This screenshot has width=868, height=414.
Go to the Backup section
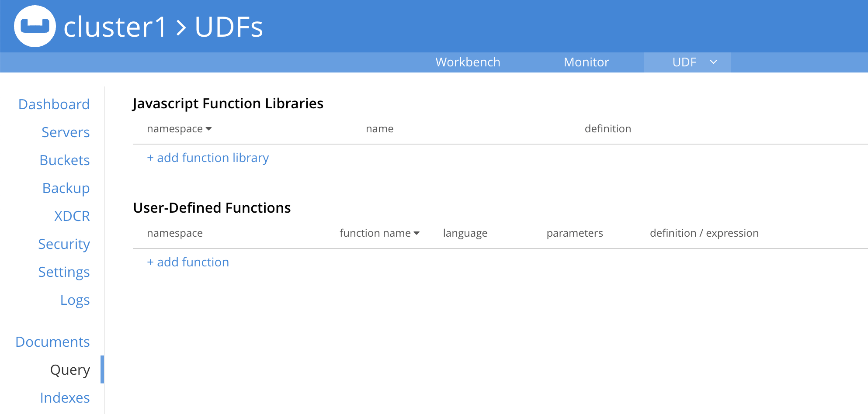(66, 188)
